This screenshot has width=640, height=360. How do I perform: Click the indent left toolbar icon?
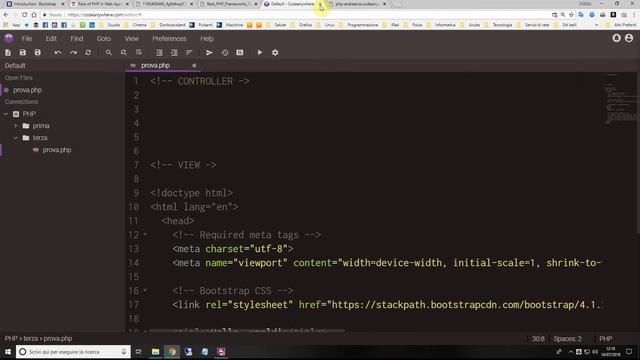click(159, 53)
